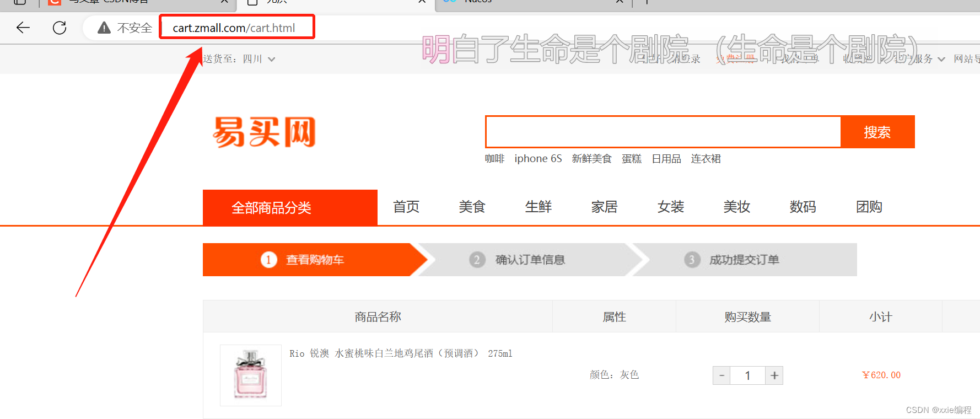Open the 女装 nav item
The width and height of the screenshot is (980, 419).
[x=671, y=207]
